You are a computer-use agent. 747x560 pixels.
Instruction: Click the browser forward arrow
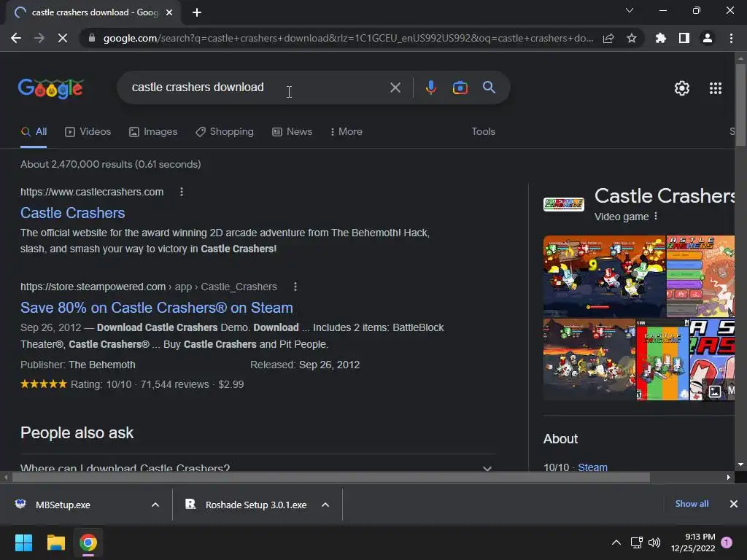pyautogui.click(x=39, y=38)
